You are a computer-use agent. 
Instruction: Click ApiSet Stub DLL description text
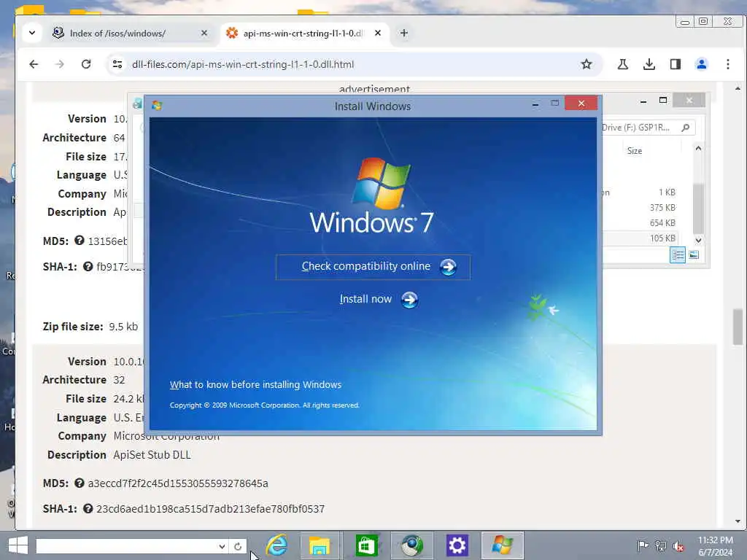152,455
